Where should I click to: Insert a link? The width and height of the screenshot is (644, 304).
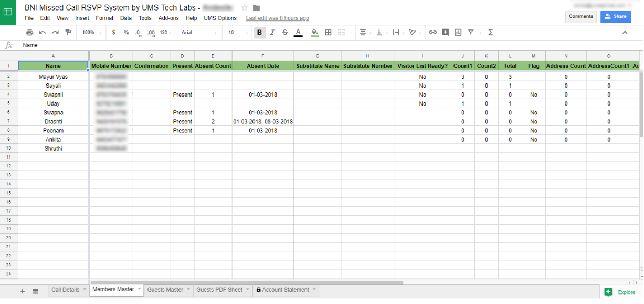pos(432,33)
